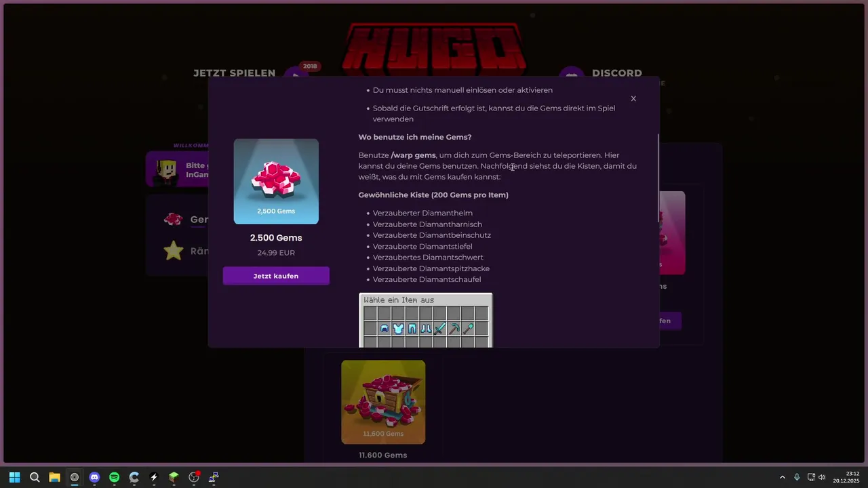Image resolution: width=868 pixels, height=488 pixels.
Task: Select the diamond chestplate icon in inventory
Action: click(x=398, y=329)
